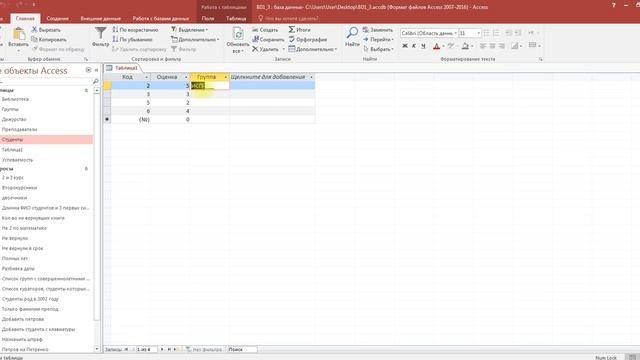
Task: Switch to Работа с базами данных tab
Action: point(161,18)
